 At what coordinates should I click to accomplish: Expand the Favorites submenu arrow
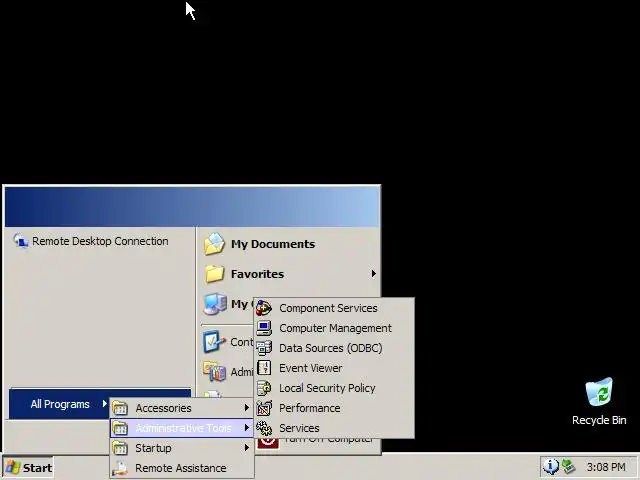click(373, 273)
